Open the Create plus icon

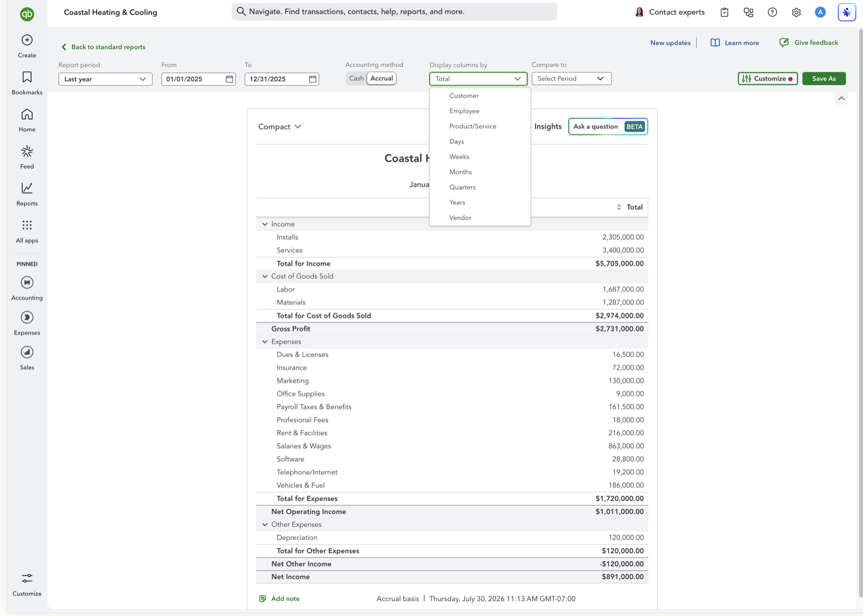[27, 40]
